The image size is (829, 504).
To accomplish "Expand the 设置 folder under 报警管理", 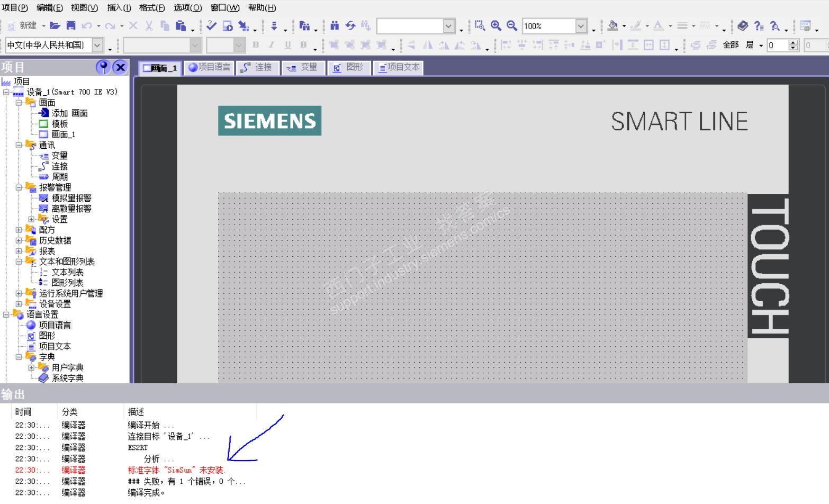I will 31,219.
